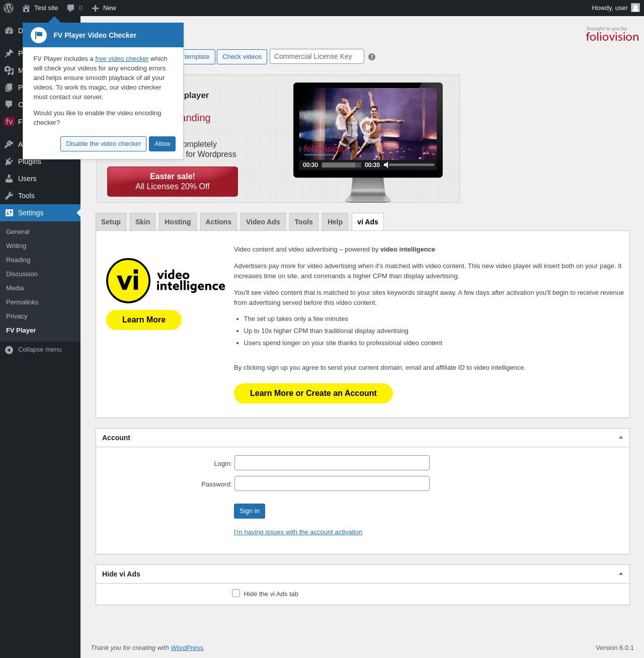Click the foliovision brand logo
The height and width of the screenshot is (658, 644).
tap(612, 34)
